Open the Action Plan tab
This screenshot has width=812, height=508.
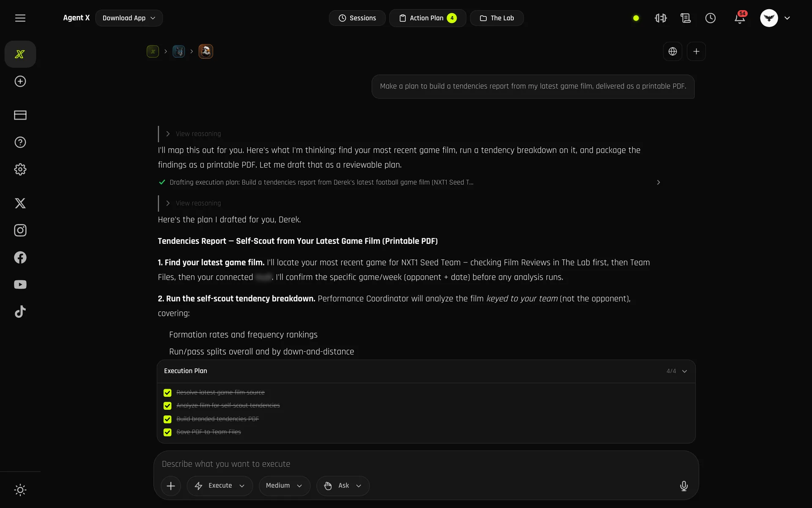(428, 18)
